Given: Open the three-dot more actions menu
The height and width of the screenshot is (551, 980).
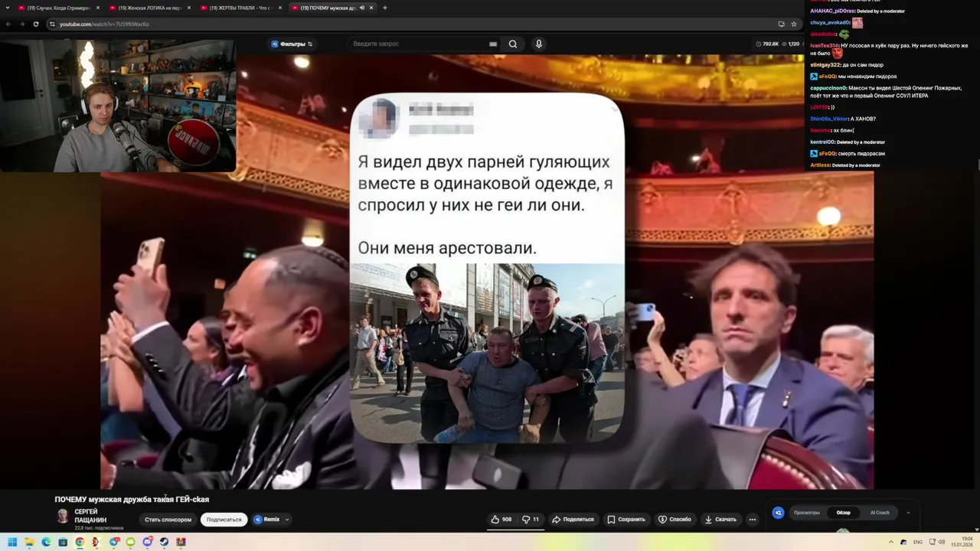Looking at the screenshot, I should pyautogui.click(x=753, y=520).
